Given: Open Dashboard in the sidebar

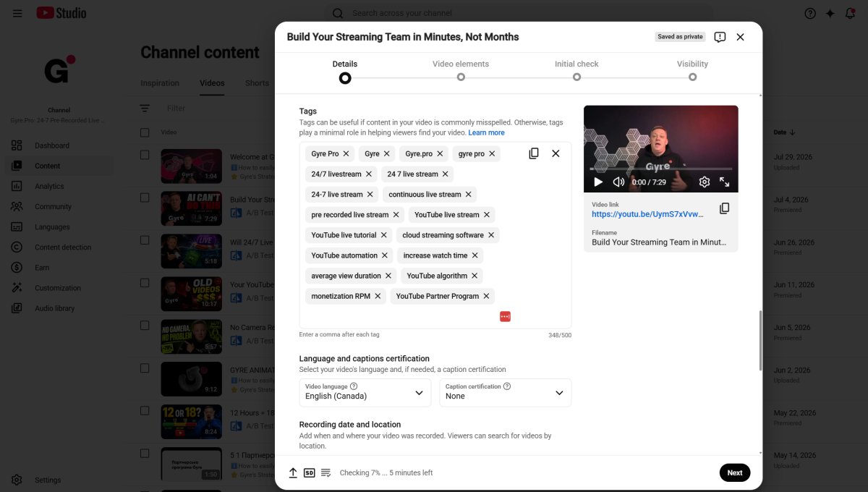Looking at the screenshot, I should (52, 145).
